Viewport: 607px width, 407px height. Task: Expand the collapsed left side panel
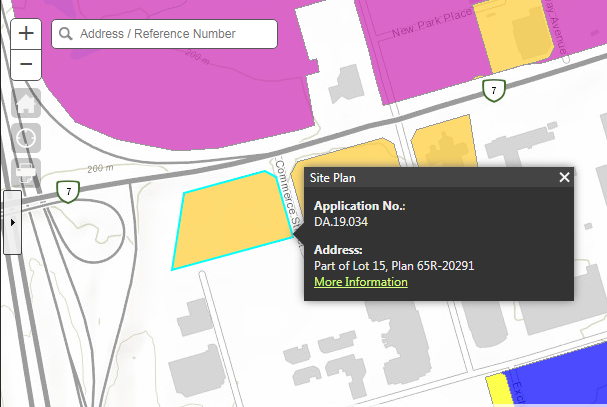click(x=11, y=222)
